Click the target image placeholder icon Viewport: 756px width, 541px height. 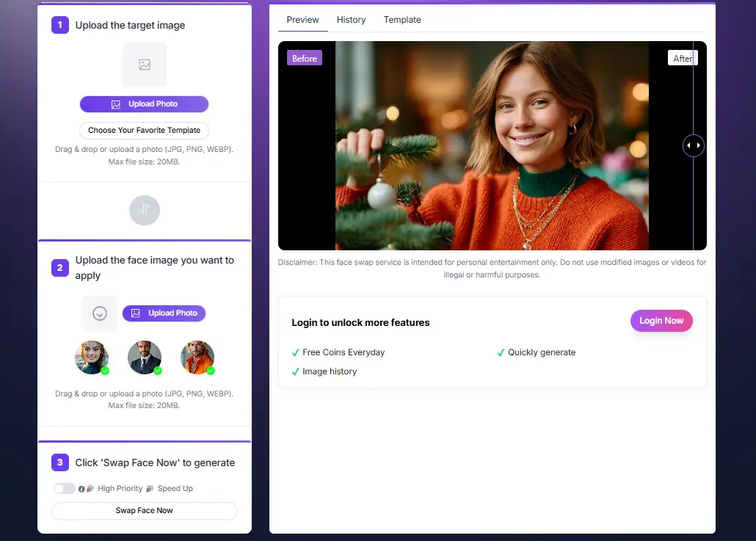pos(145,65)
